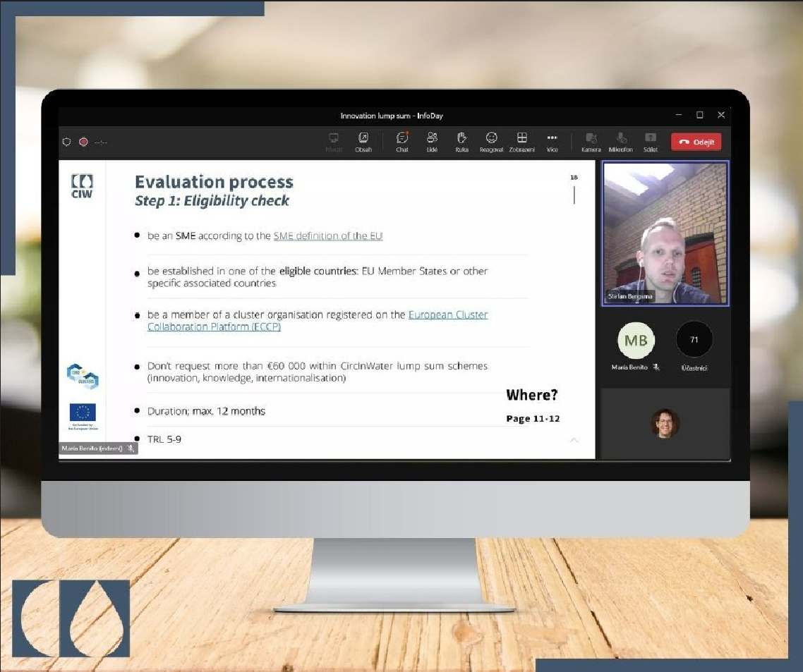Click the shield privacy icon
803x672 pixels.
click(67, 142)
